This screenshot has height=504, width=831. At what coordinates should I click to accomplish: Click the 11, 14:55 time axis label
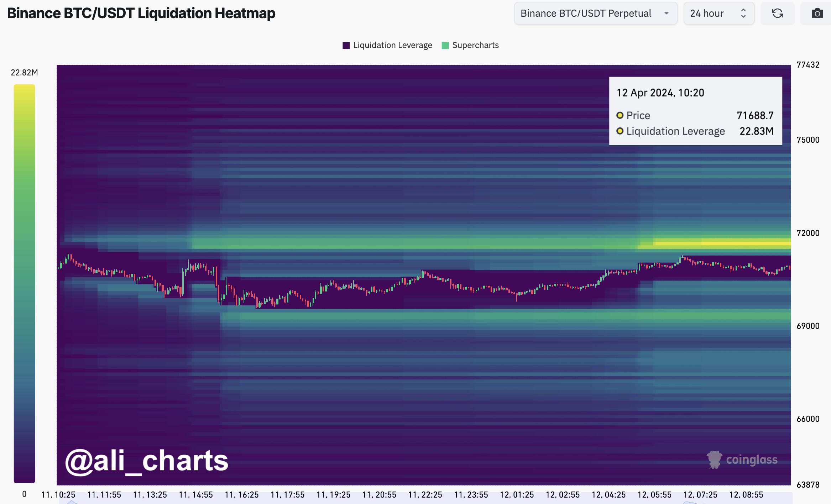[x=196, y=495]
